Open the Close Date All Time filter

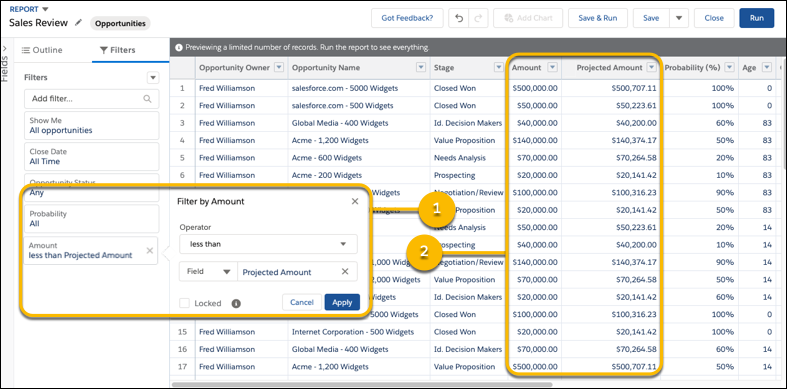91,157
